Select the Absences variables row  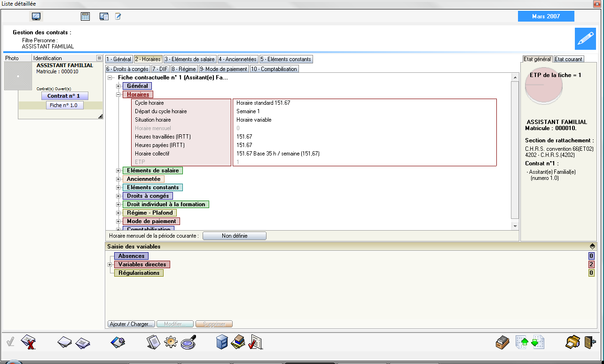tap(131, 256)
